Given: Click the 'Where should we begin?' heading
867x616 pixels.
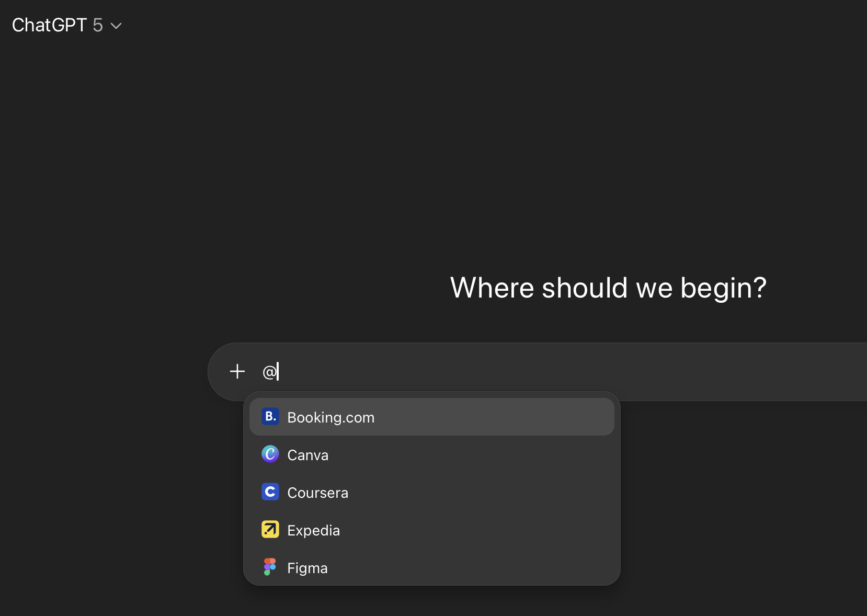Looking at the screenshot, I should point(608,288).
